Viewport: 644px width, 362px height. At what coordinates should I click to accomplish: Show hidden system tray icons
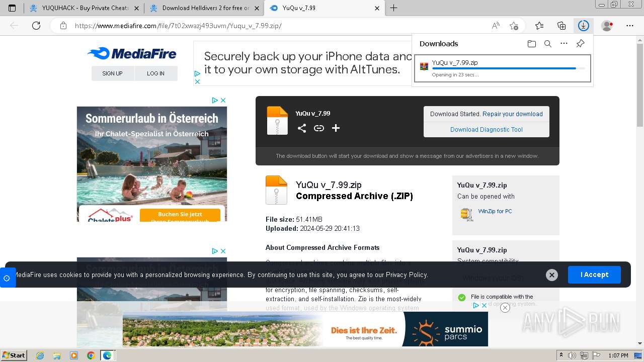(x=561, y=355)
